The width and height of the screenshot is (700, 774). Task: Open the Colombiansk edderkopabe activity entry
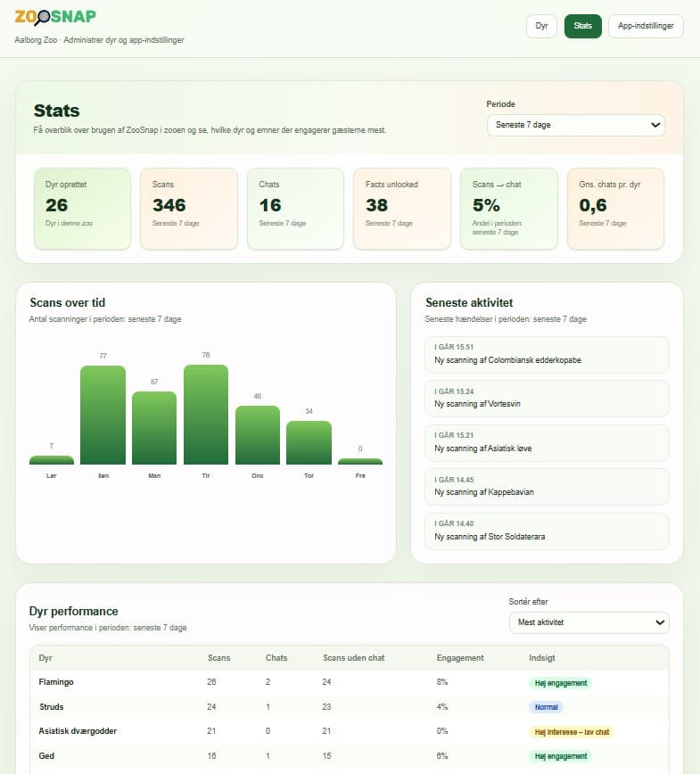coord(547,354)
